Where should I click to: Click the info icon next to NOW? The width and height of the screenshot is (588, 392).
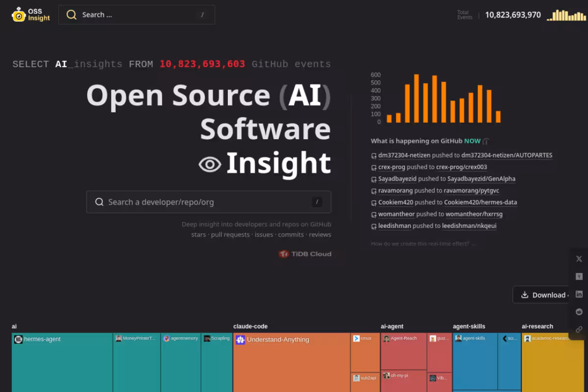click(486, 141)
